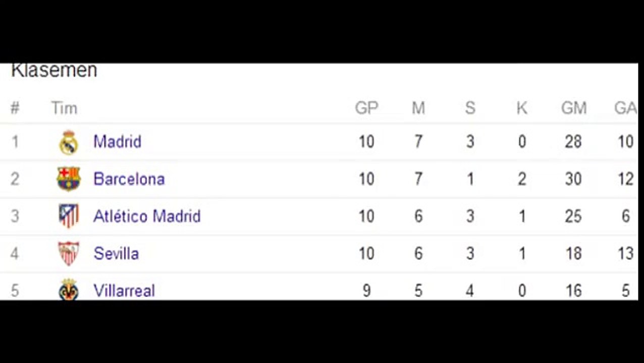Click Barcelona's goals scored value 30
The height and width of the screenshot is (363, 644).
pyautogui.click(x=573, y=179)
